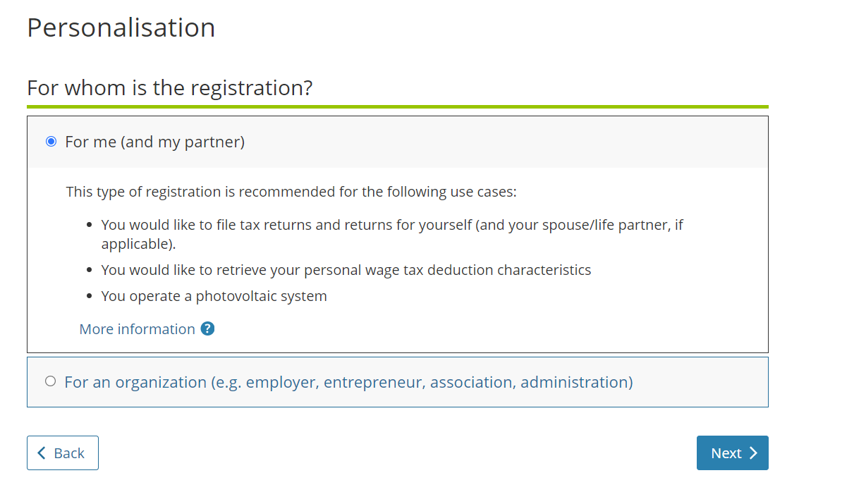Screen dimensions: 866x504
Task: Click the 'For me (and my partner)' label text
Action: (x=154, y=142)
